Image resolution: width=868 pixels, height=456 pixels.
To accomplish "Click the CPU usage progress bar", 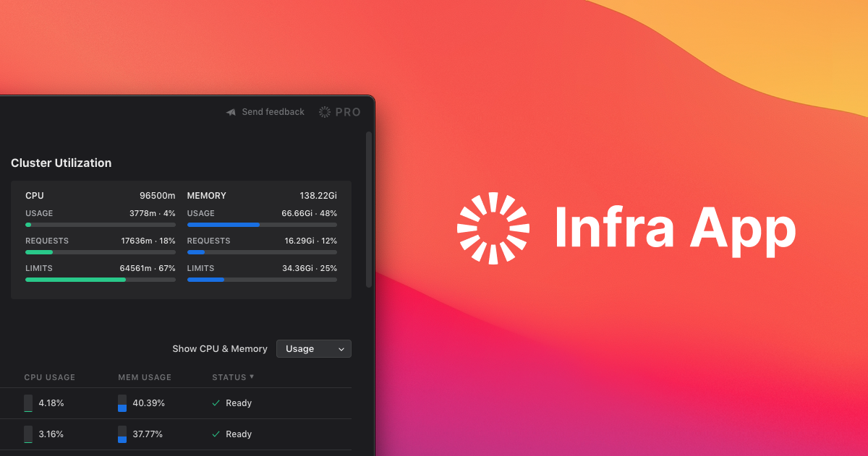I will (x=101, y=225).
